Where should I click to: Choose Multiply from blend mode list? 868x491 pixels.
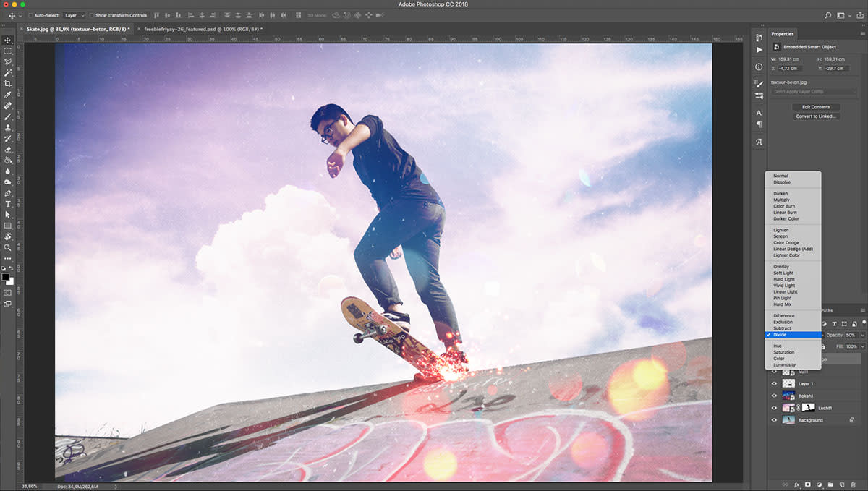[781, 200]
